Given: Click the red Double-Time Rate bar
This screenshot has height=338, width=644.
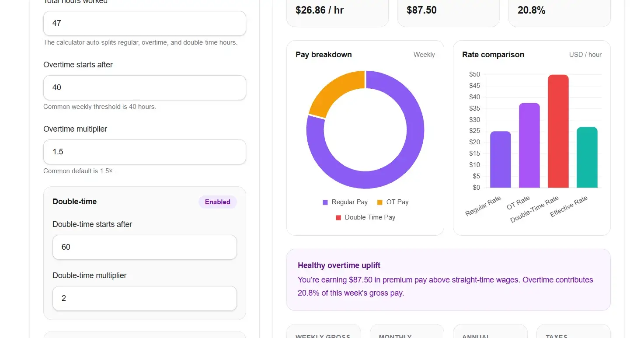Looking at the screenshot, I should tap(558, 131).
